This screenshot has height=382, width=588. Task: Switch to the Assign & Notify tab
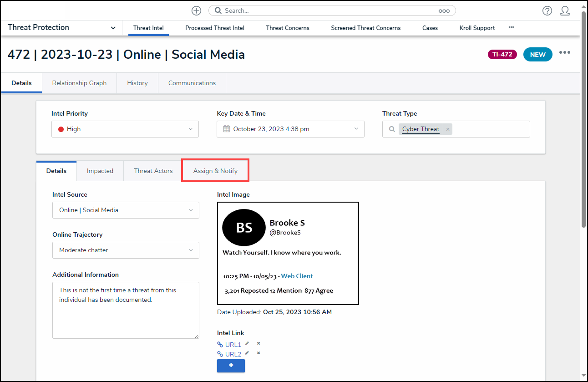(215, 171)
